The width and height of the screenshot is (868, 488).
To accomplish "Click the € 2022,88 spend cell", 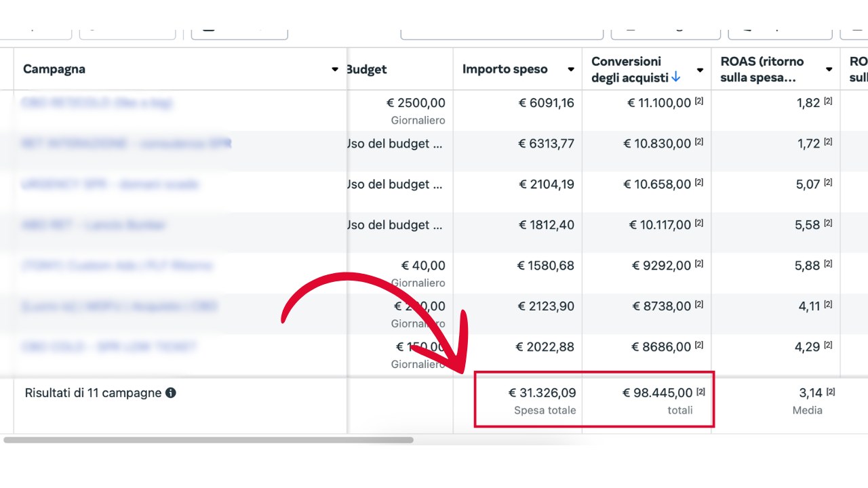I will (x=545, y=347).
